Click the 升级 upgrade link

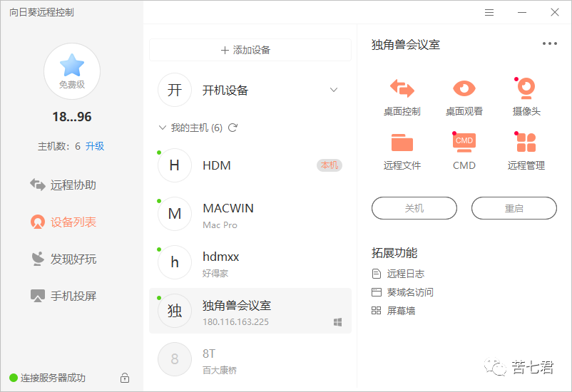pyautogui.click(x=95, y=146)
